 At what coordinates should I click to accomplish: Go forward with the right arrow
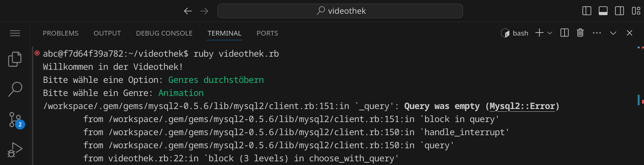coord(204,11)
